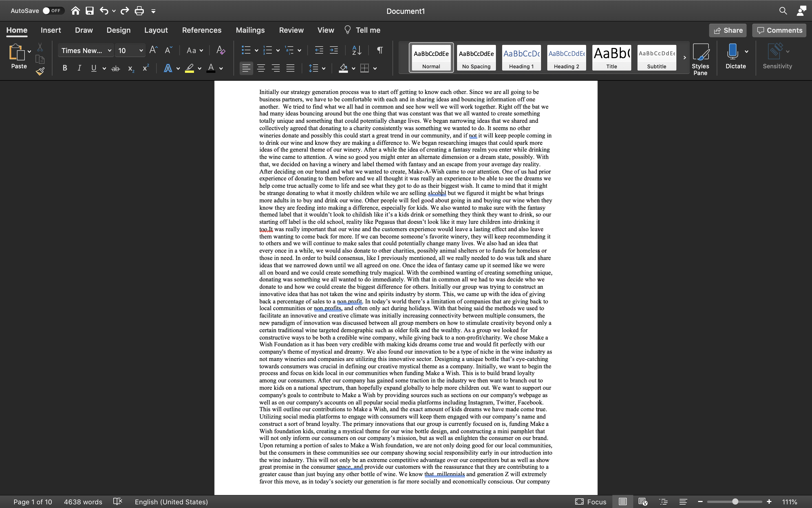Viewport: 812px width, 508px height.
Task: Open the References tab
Action: pyautogui.click(x=202, y=30)
